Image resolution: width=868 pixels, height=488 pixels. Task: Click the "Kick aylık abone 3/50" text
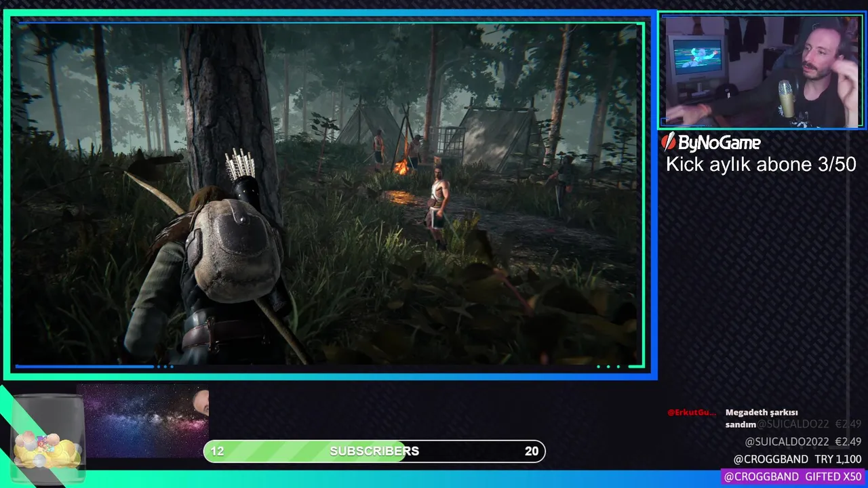[761, 165]
